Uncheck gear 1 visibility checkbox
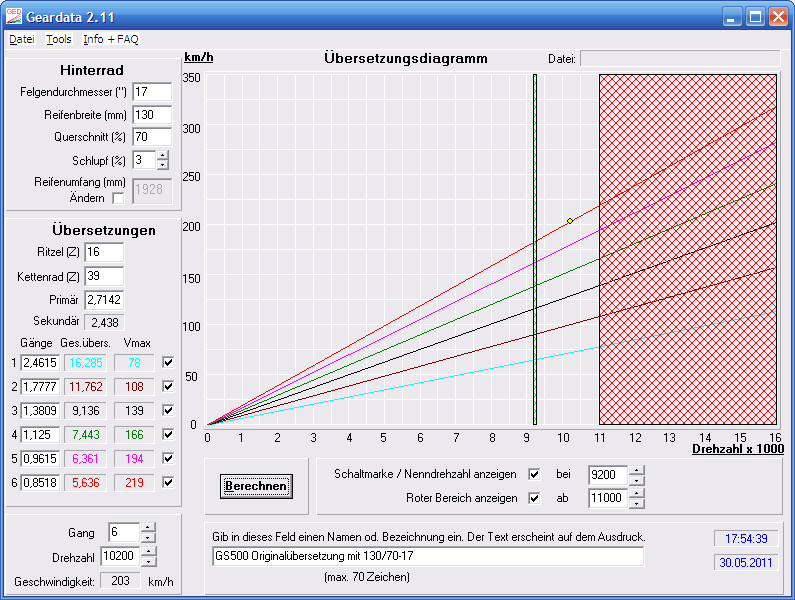The image size is (795, 600). coord(168,363)
